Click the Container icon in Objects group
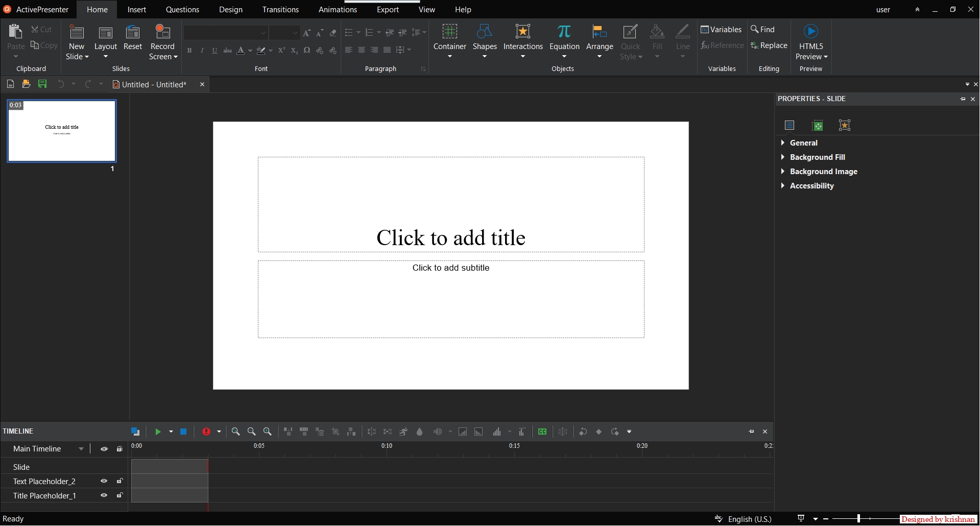 [x=449, y=32]
